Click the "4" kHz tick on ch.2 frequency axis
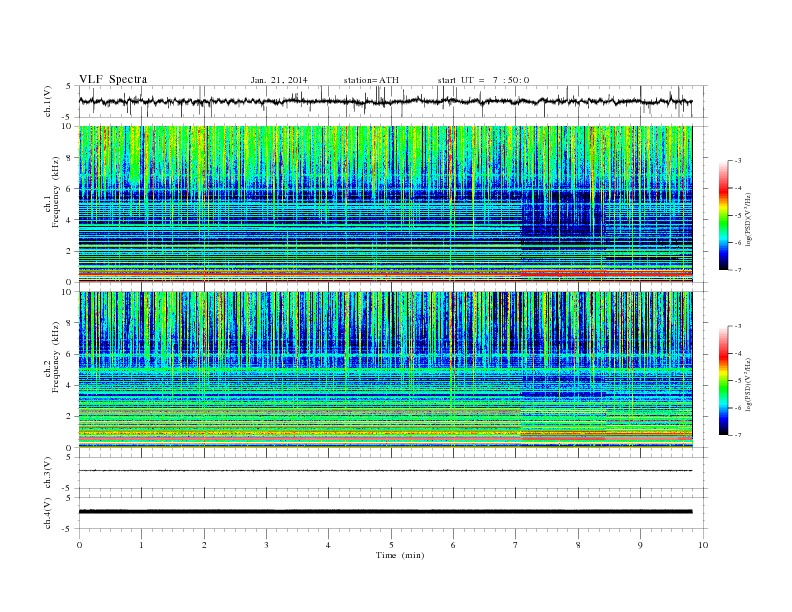The height and width of the screenshot is (612, 792). coord(69,386)
